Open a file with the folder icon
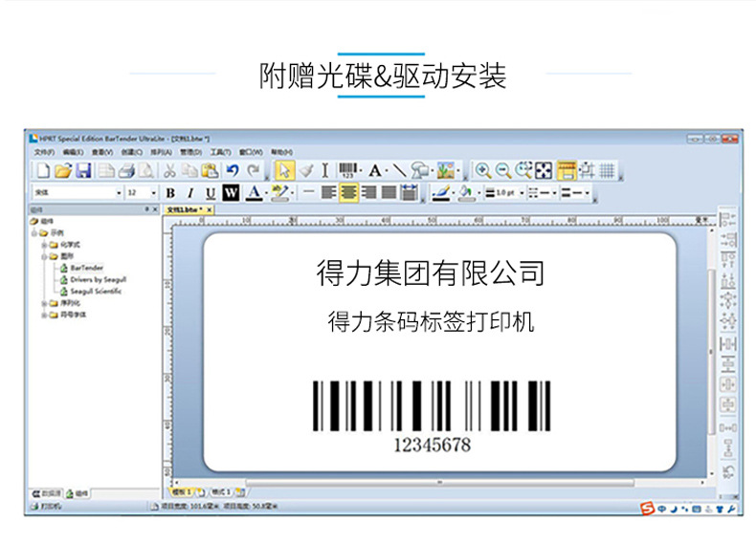 (62, 170)
